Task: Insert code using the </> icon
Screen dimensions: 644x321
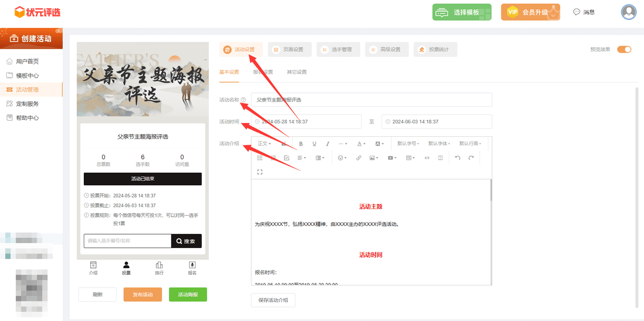Action: [x=427, y=158]
